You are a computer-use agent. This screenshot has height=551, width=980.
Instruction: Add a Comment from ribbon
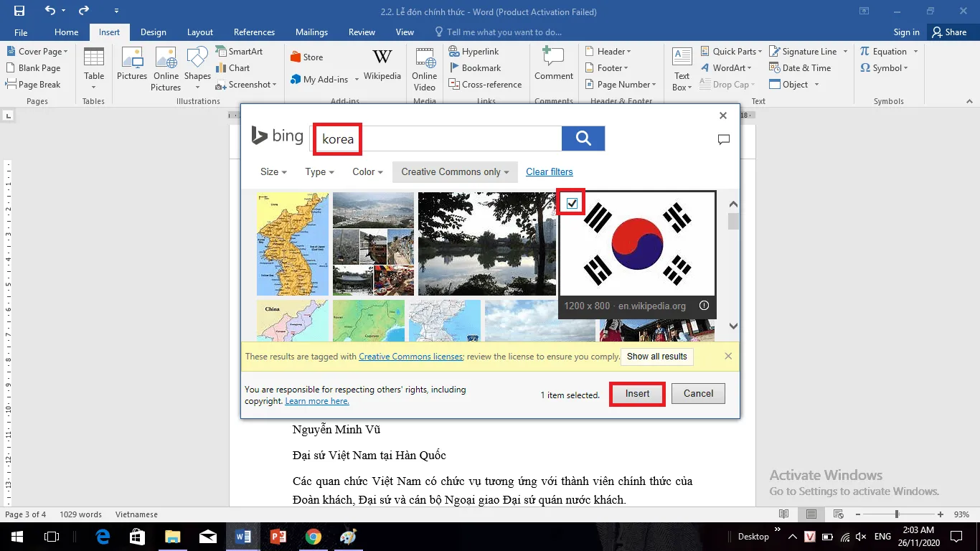click(553, 65)
